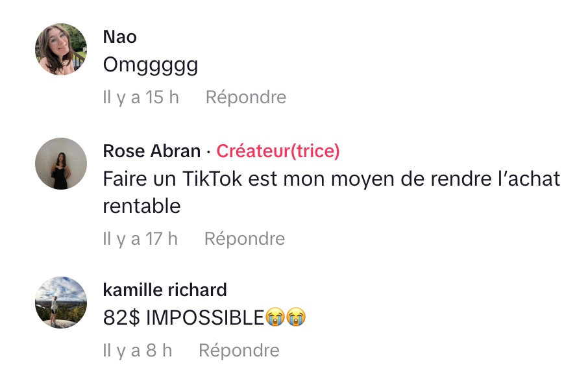Click the Créateur(trice) badge
Image resolution: width=588 pixels, height=374 pixels.
point(278,151)
